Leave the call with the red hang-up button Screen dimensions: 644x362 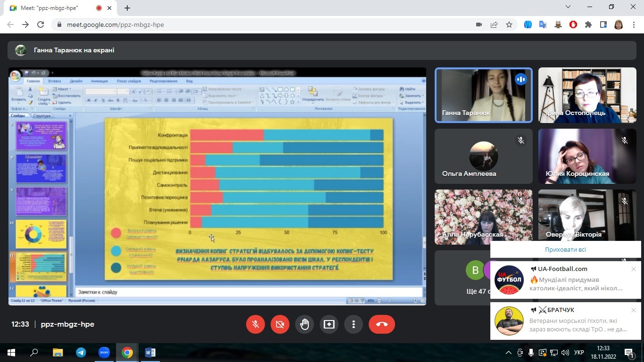[382, 324]
